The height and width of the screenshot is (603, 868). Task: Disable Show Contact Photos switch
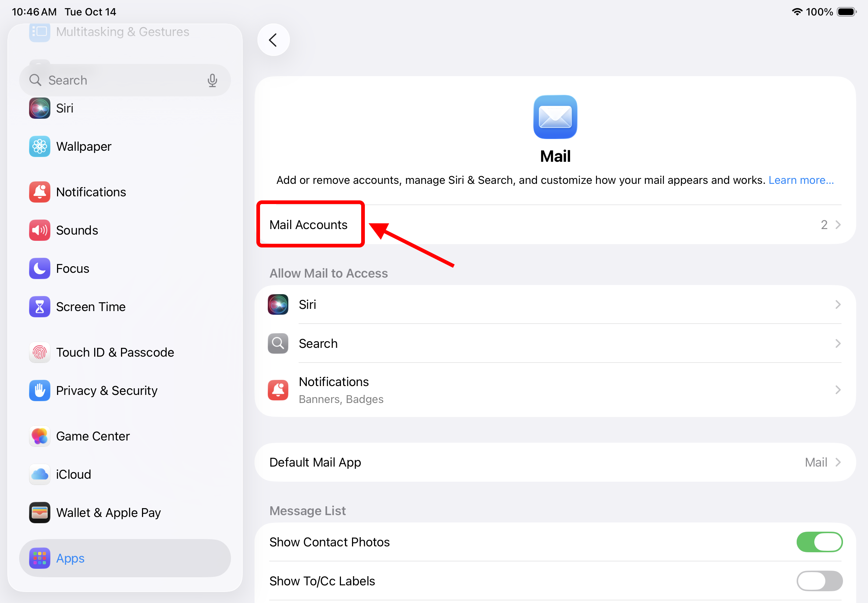tap(819, 542)
